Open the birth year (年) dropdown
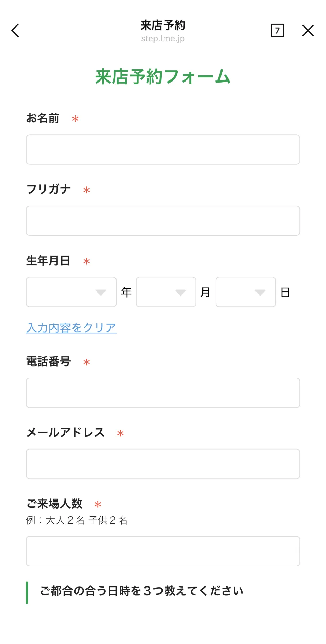The width and height of the screenshot is (326, 644). click(71, 292)
